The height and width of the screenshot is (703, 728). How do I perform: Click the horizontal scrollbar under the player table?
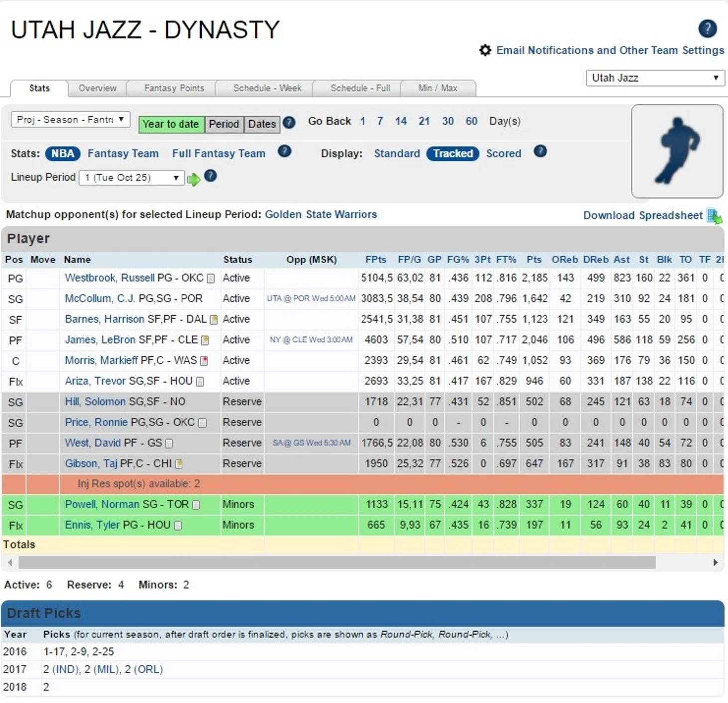[x=337, y=563]
